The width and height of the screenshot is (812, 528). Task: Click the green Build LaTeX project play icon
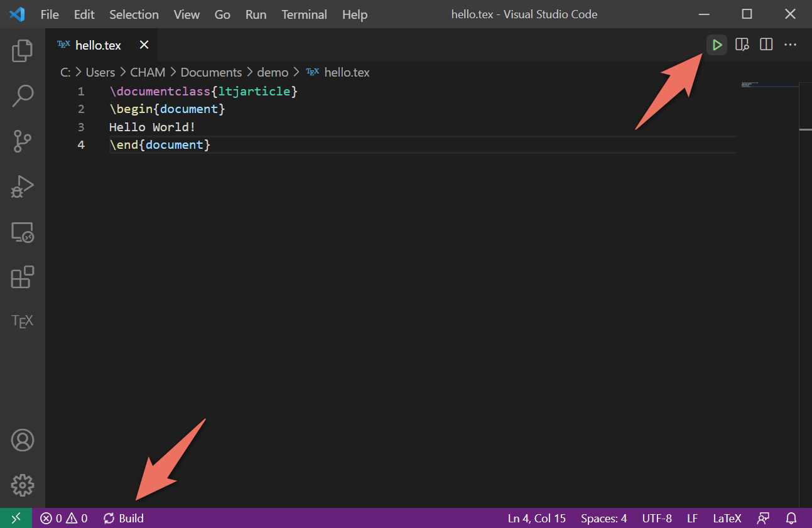(717, 45)
